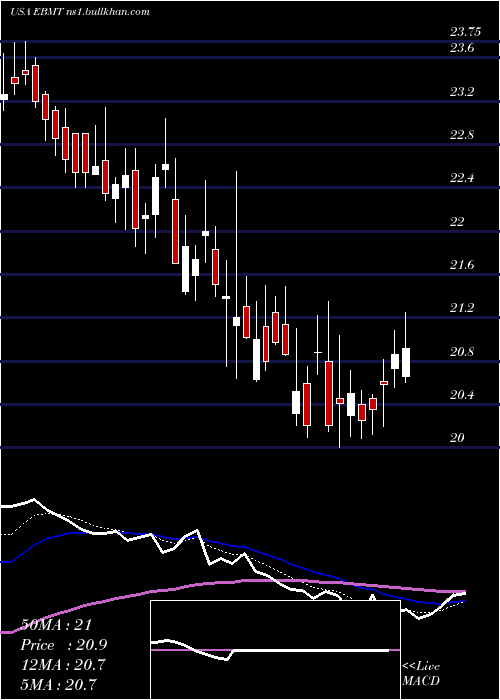Click the '50MA : 21' legend value
Image resolution: width=500 pixels, height=700 pixels.
coord(56,625)
